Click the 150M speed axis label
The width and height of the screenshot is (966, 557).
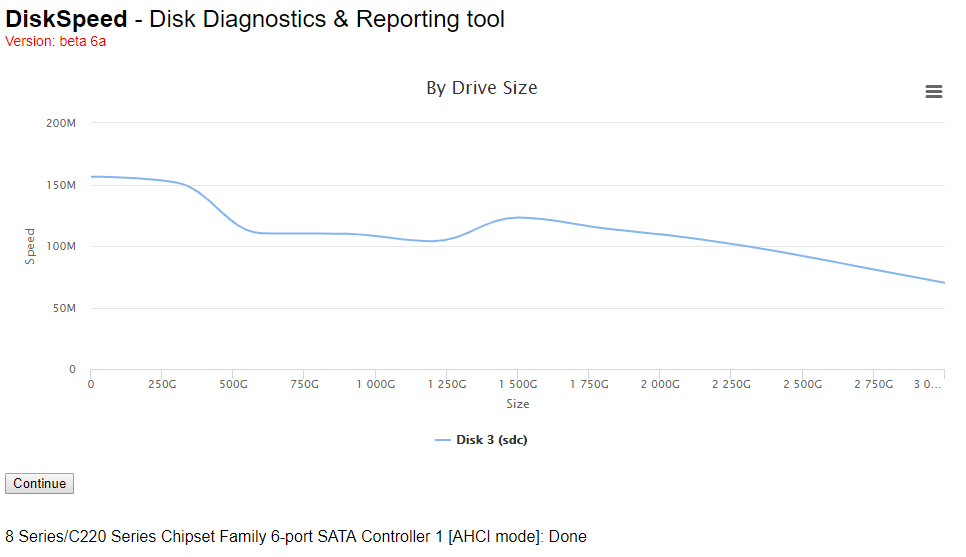[61, 185]
